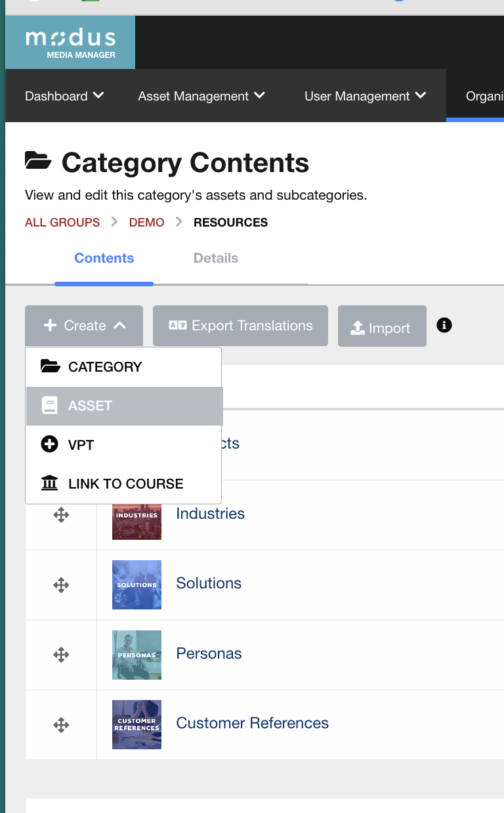Click the folder icon next to CATEGORY

pyautogui.click(x=51, y=366)
